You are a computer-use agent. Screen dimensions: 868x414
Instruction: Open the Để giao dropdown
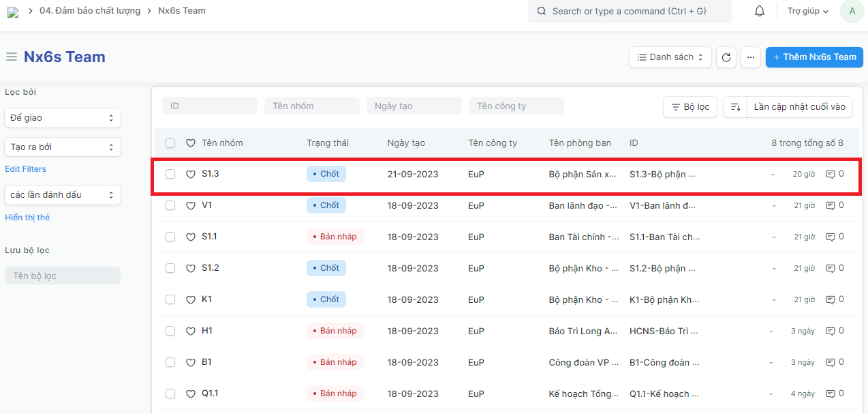coord(63,118)
